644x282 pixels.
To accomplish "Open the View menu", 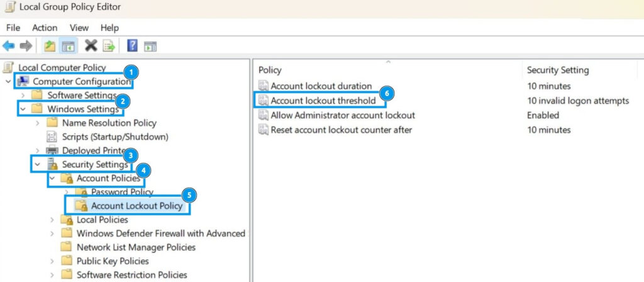I will [79, 28].
